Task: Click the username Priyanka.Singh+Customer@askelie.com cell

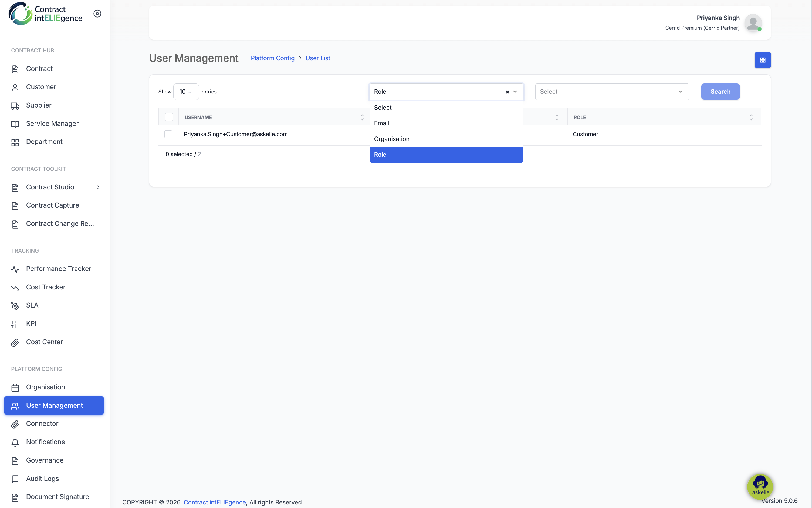Action: pos(236,134)
